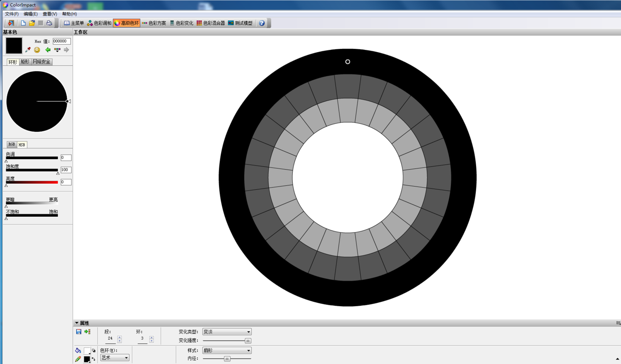Viewport: 621px width, 364px height.
Task: Open the 样式 dropdown showing 扇形
Action: (x=227, y=350)
